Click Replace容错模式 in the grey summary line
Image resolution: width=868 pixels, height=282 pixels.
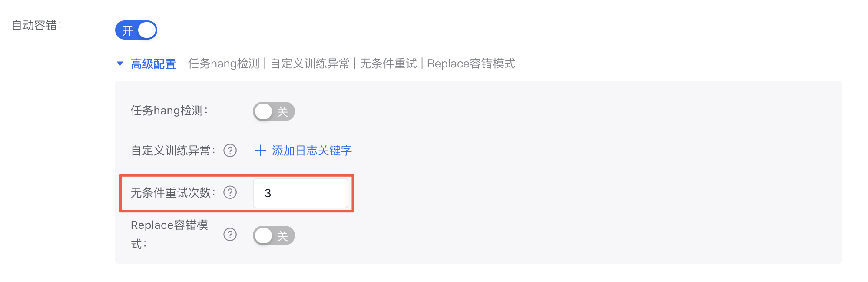coord(471,64)
